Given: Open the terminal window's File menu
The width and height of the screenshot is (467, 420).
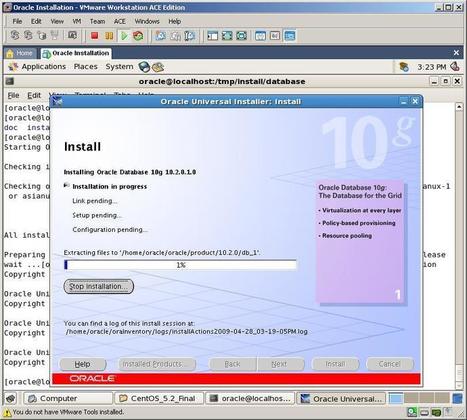Looking at the screenshot, I should [13, 95].
